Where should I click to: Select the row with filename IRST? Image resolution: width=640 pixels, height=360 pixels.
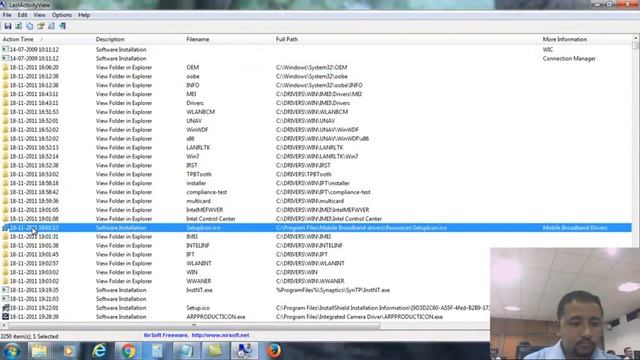316,165
